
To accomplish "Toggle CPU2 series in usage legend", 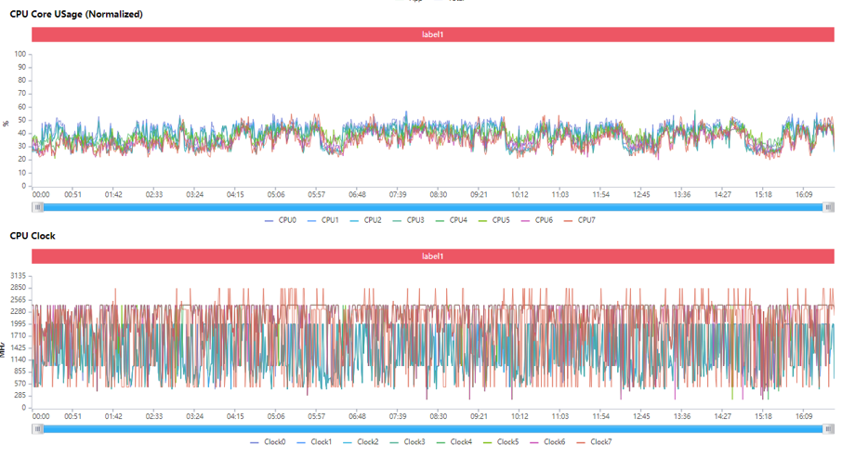I will [366, 220].
